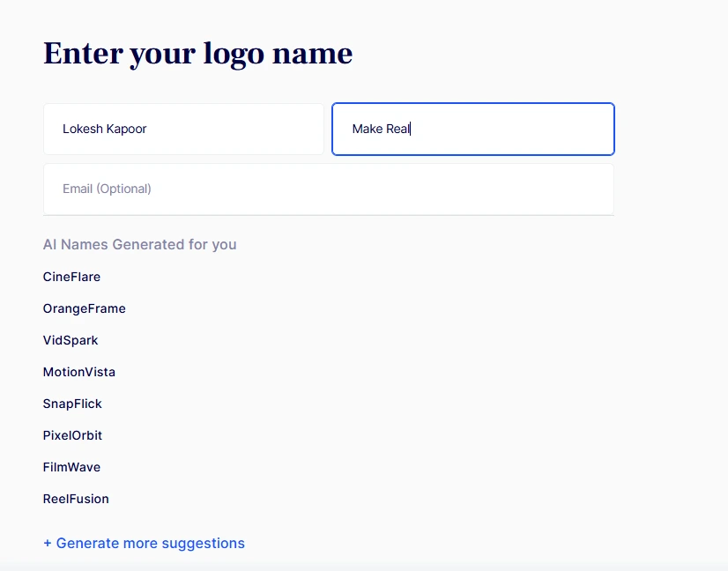The image size is (728, 571).
Task: Click the field containing Lokesh Kapoor
Action: coord(183,129)
